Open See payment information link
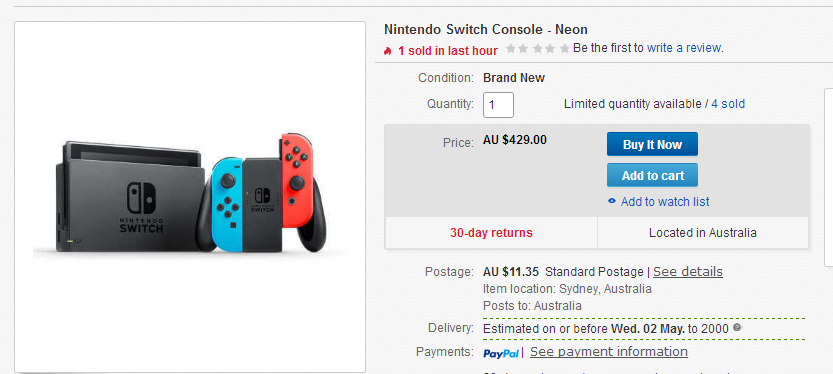The width and height of the screenshot is (833, 374). coord(609,352)
